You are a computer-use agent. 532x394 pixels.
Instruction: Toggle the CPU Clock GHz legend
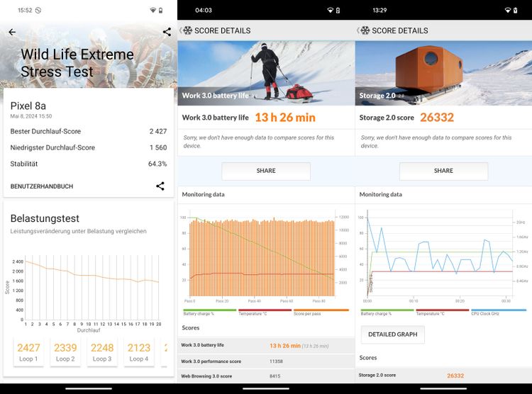pos(499,312)
